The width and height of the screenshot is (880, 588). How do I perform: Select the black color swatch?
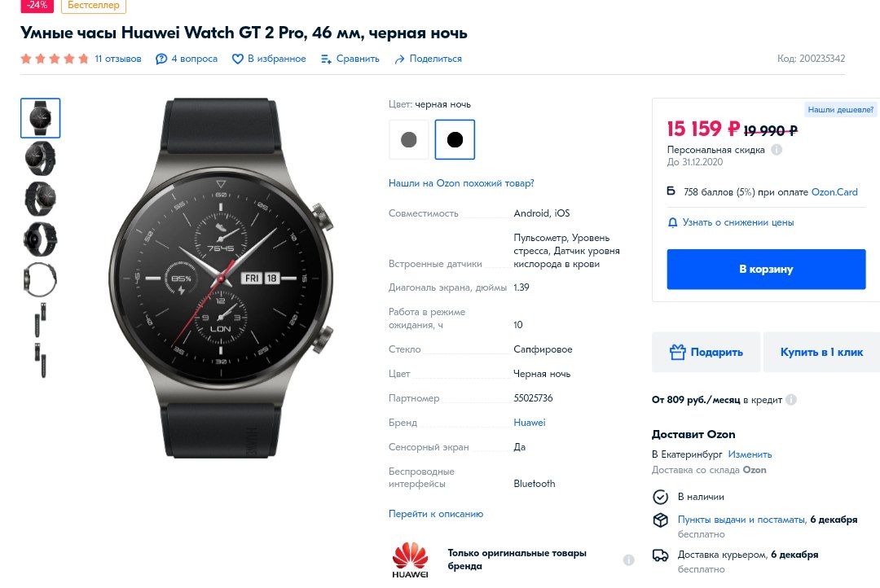click(x=455, y=140)
